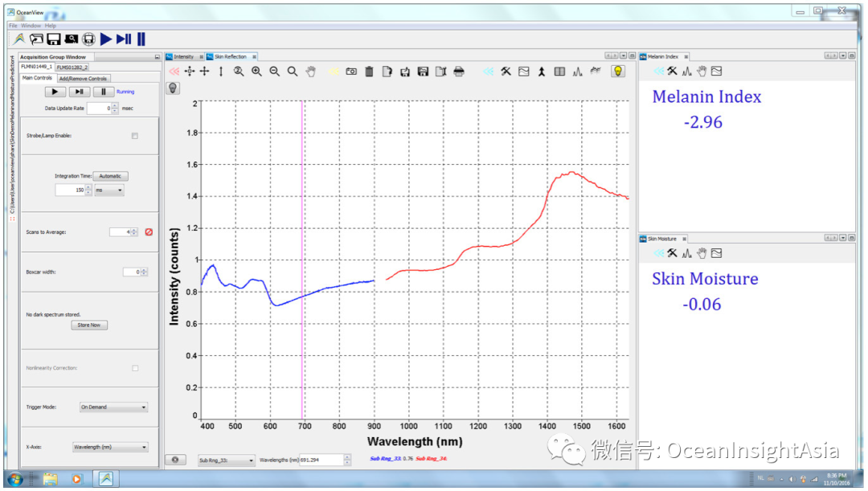Click the OceanView logo toolbar icon

(19, 39)
